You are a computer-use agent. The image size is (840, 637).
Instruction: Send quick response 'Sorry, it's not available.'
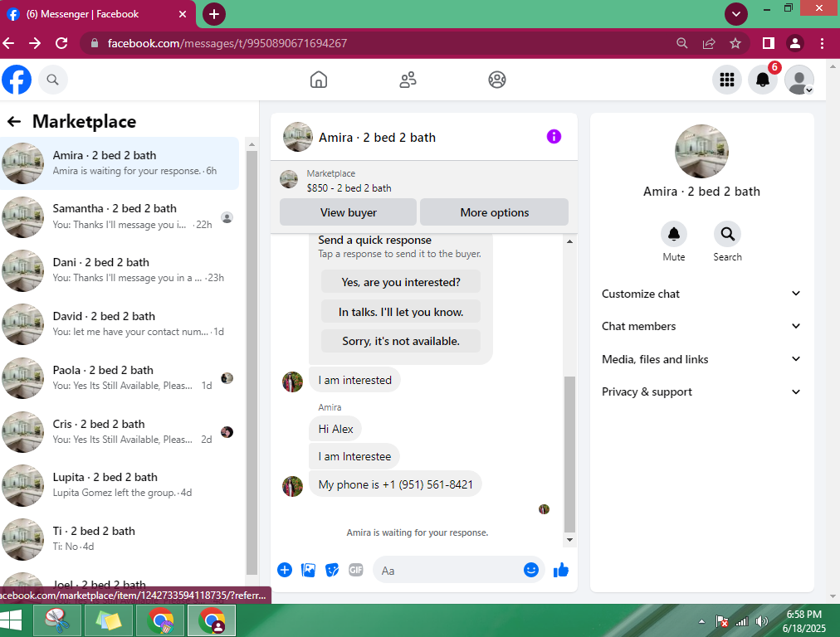(401, 341)
